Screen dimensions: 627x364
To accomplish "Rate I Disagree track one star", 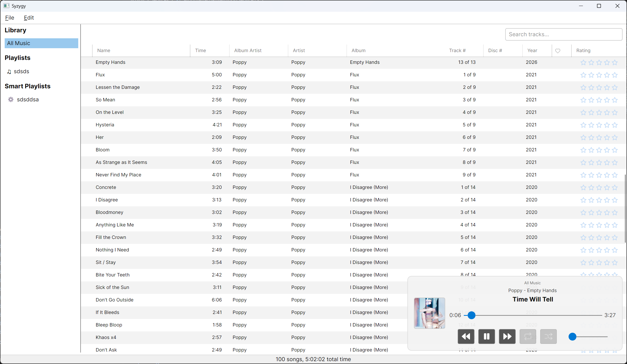I will [583, 200].
